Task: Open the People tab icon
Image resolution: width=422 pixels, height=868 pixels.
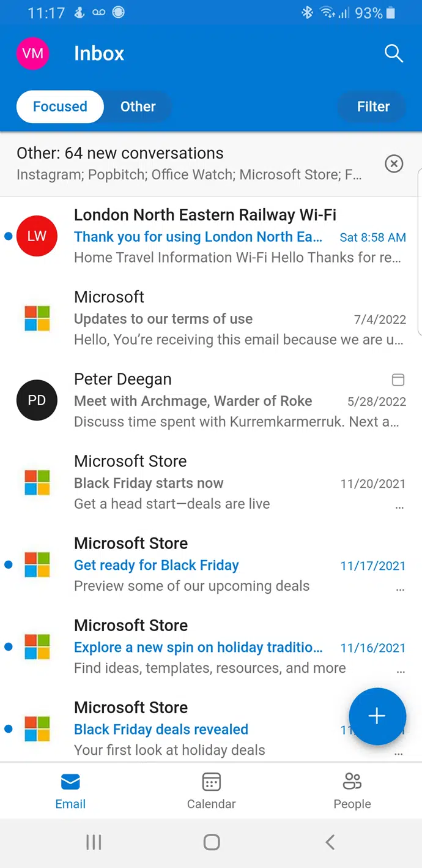Action: (x=352, y=782)
